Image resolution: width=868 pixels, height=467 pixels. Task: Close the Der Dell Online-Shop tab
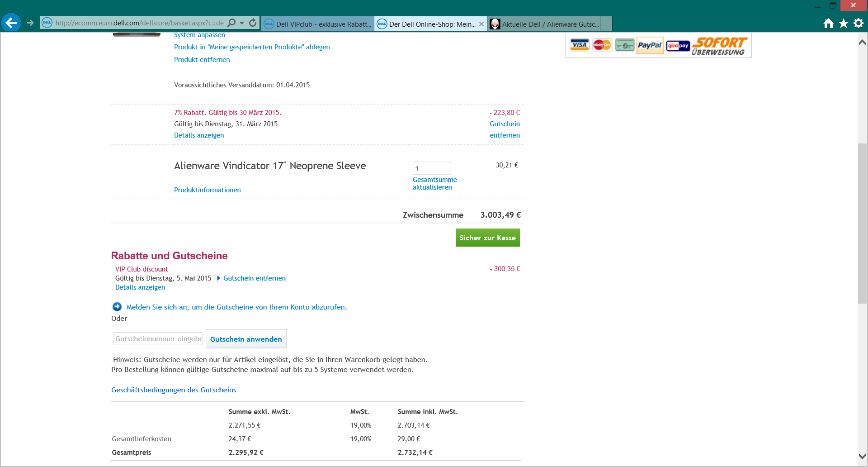coord(481,24)
